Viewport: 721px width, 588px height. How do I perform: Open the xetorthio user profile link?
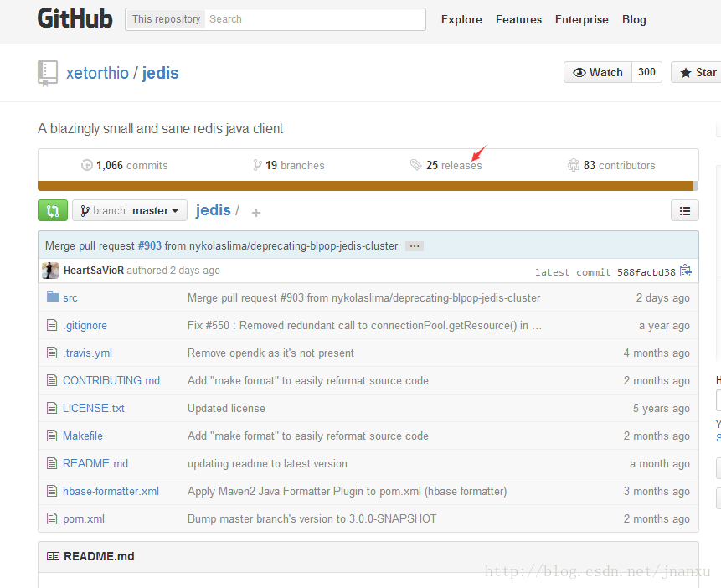97,73
